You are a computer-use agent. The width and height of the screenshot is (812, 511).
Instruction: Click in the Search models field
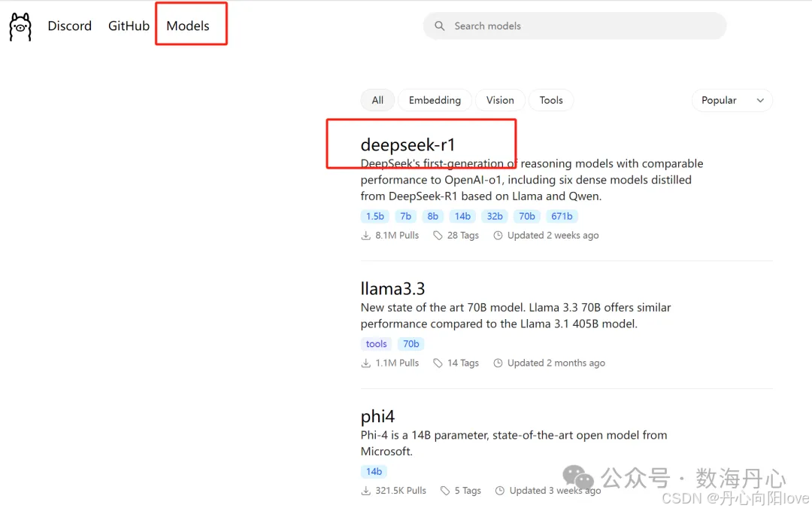[575, 26]
